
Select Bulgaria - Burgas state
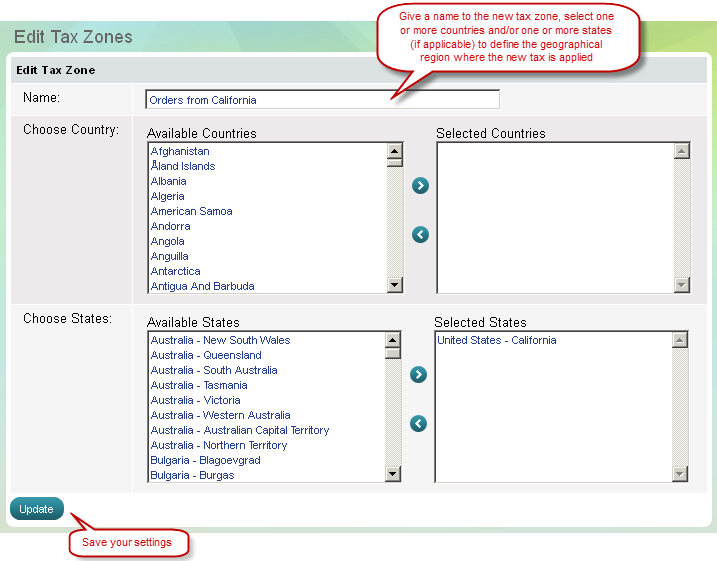tap(192, 475)
